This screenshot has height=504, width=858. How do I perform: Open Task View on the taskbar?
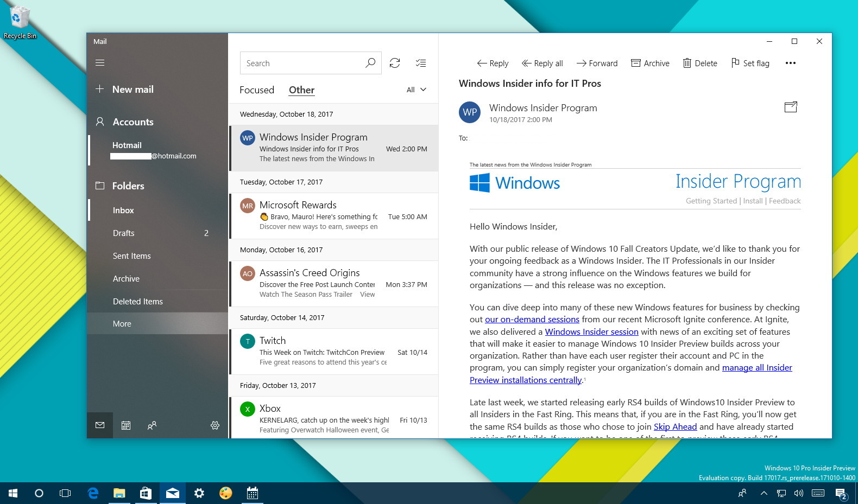click(x=65, y=493)
